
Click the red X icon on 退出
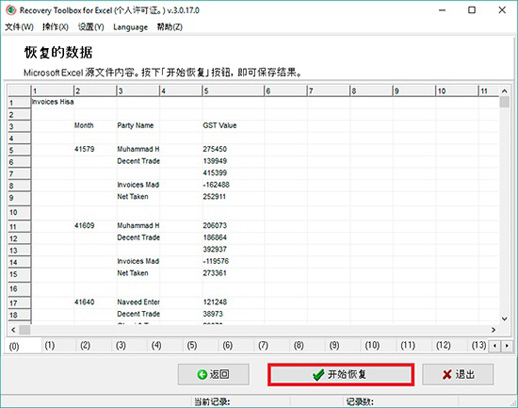point(447,375)
